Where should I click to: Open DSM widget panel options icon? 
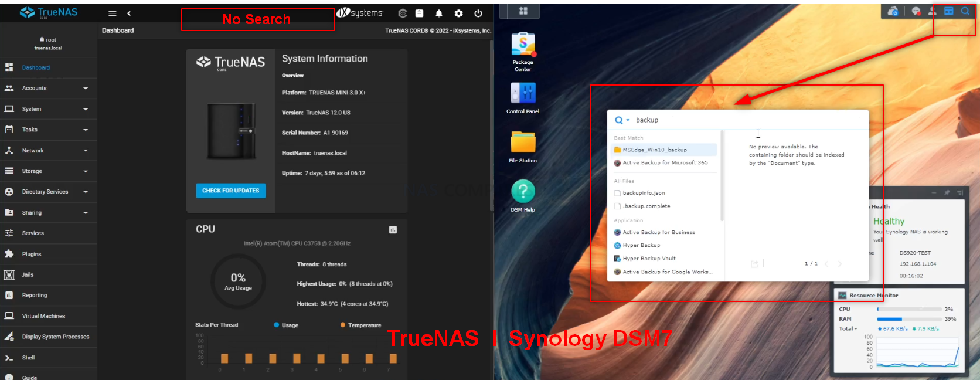(x=959, y=192)
